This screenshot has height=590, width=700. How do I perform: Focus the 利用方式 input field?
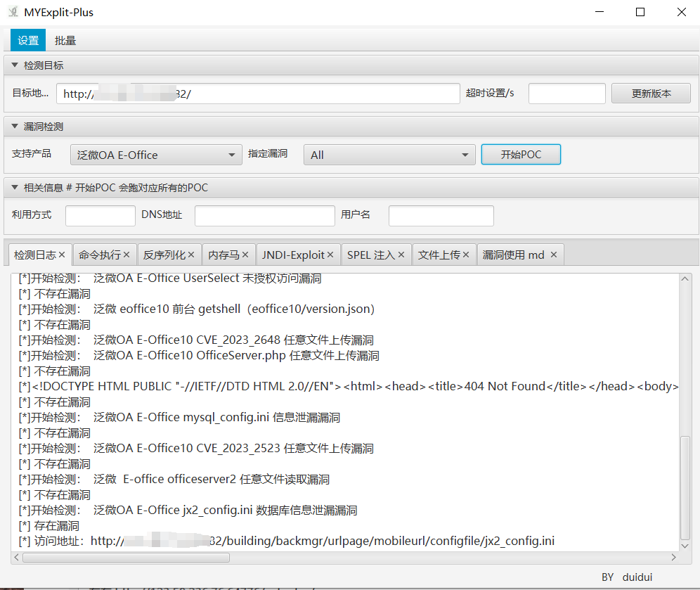[101, 216]
